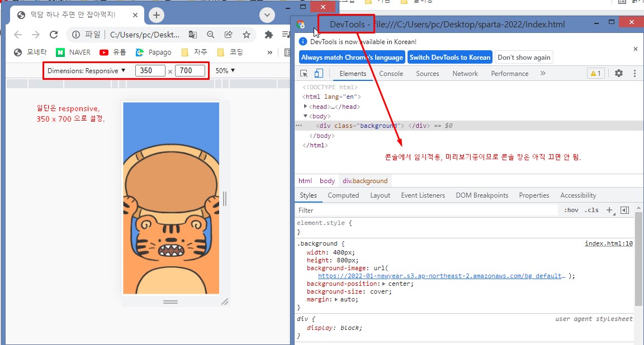Image resolution: width=644 pixels, height=345 pixels.
Task: Click the body breadcrumb
Action: pos(328,181)
